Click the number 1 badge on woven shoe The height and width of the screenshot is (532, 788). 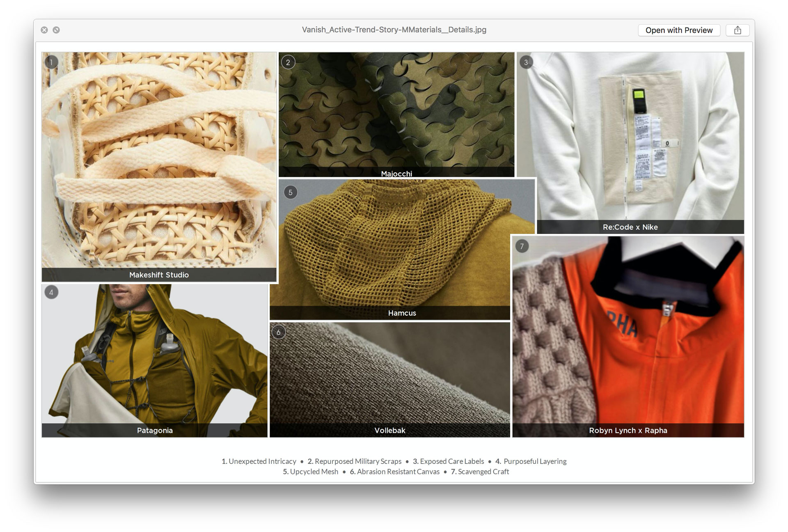coord(51,62)
